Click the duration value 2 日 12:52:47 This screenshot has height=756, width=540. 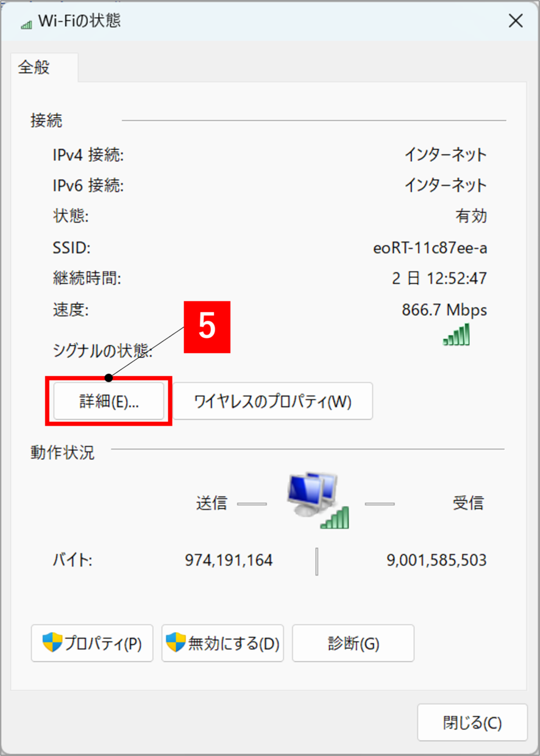439,279
